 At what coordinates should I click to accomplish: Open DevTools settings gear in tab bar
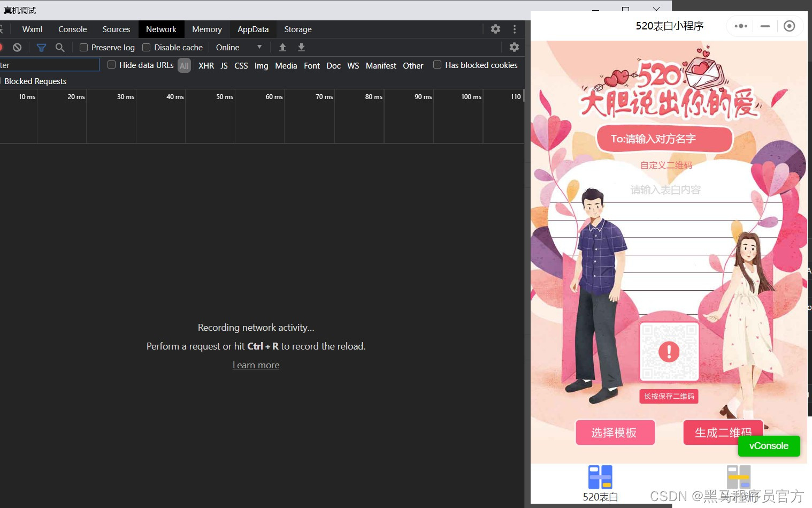click(496, 29)
